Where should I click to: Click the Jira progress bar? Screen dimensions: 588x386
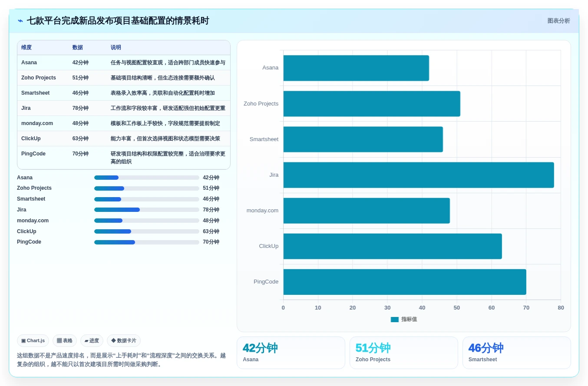147,210
